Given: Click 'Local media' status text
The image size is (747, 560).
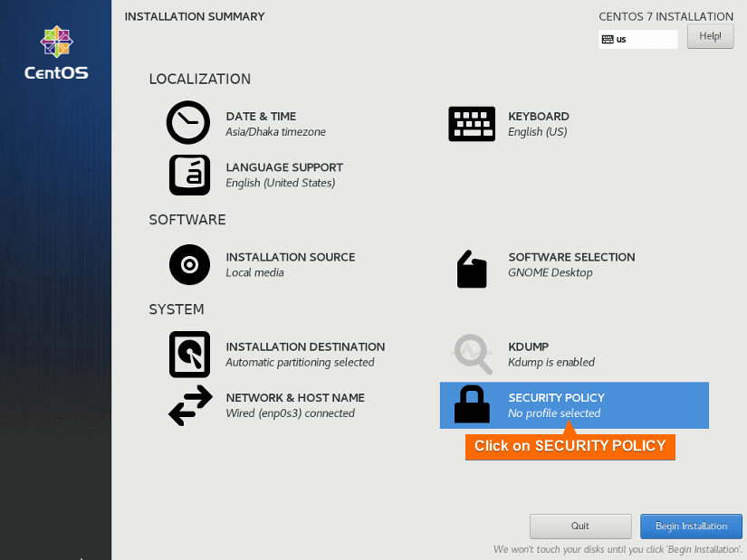Looking at the screenshot, I should point(254,272).
